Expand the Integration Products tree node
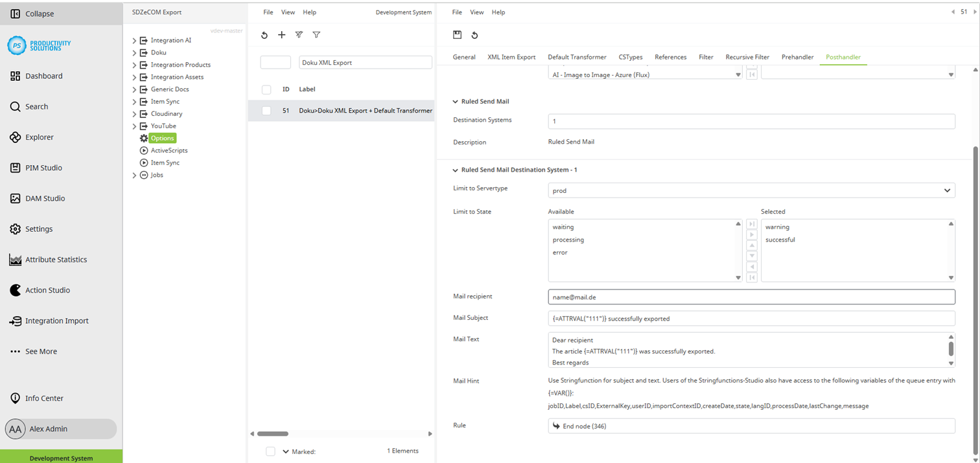The height and width of the screenshot is (463, 980). (x=135, y=65)
